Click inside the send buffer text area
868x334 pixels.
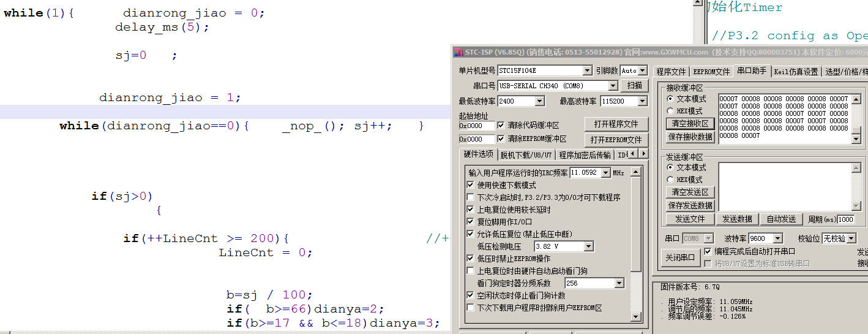coord(785,187)
